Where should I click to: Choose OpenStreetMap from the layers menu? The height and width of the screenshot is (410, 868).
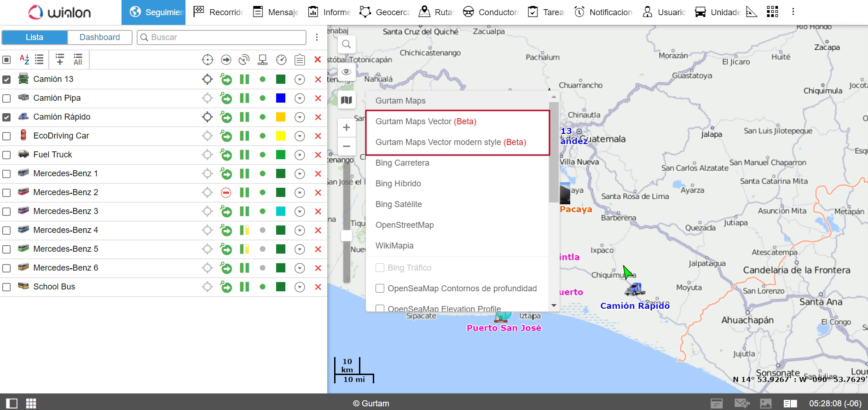point(405,225)
